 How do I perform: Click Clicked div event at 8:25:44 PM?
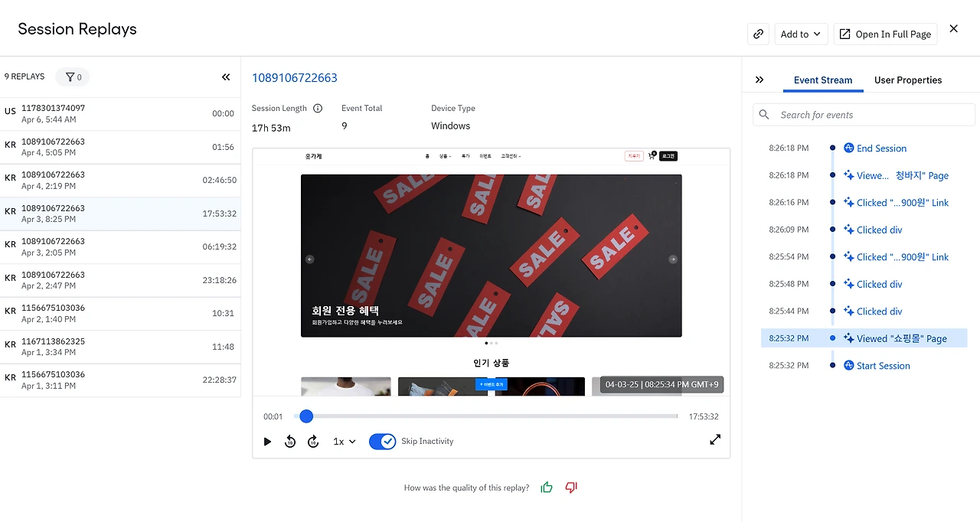click(x=879, y=311)
